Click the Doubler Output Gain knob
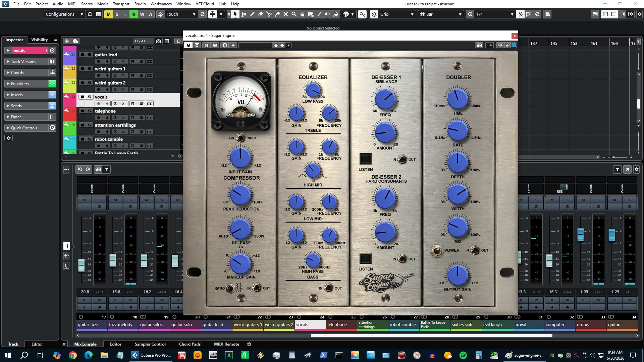This screenshot has width=644, height=362. tap(457, 275)
